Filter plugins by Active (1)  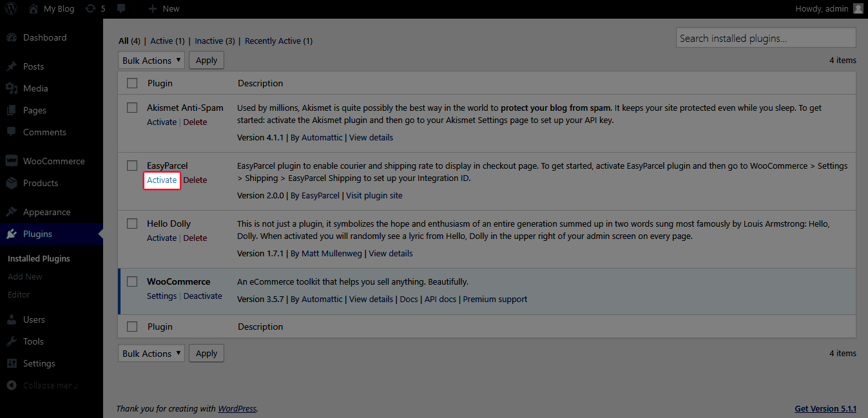168,41
